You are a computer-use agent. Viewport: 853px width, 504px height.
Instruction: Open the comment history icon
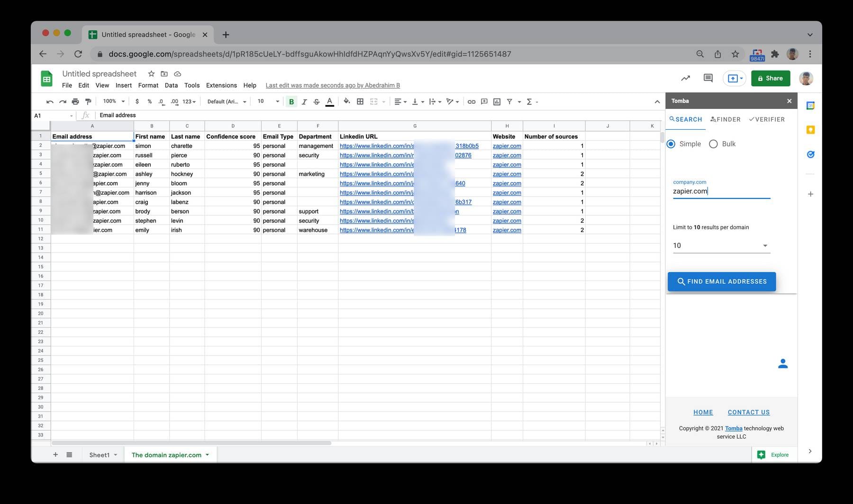click(x=708, y=78)
